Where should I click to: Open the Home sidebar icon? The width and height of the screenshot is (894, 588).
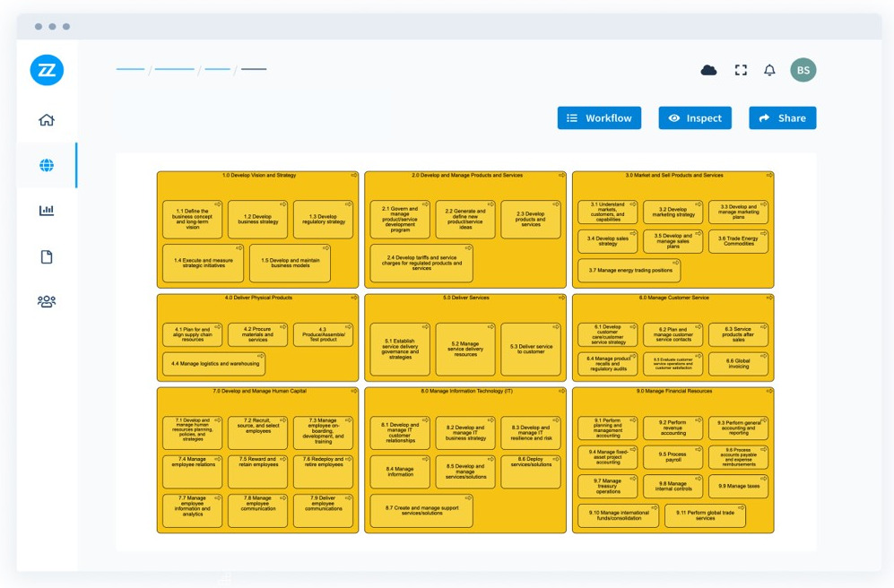[x=47, y=119]
